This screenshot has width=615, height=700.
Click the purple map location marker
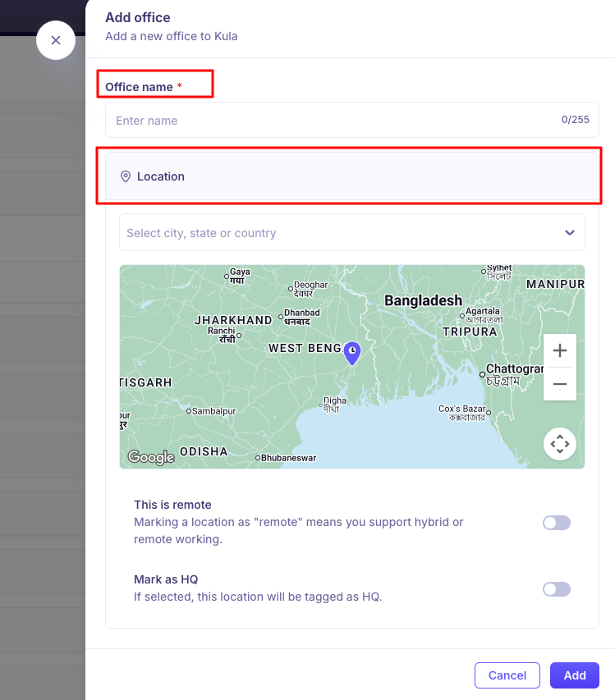click(x=351, y=353)
